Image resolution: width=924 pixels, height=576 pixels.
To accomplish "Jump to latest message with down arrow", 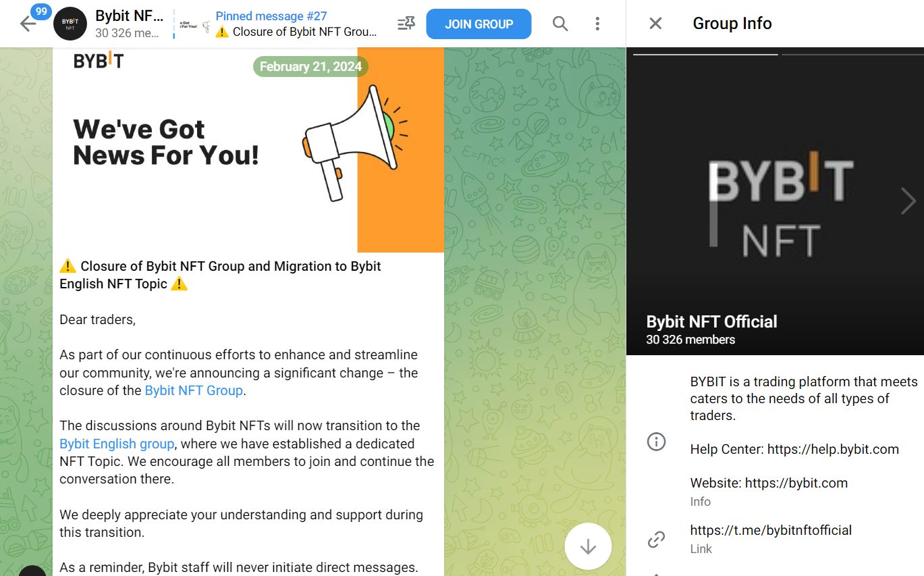I will 588,546.
